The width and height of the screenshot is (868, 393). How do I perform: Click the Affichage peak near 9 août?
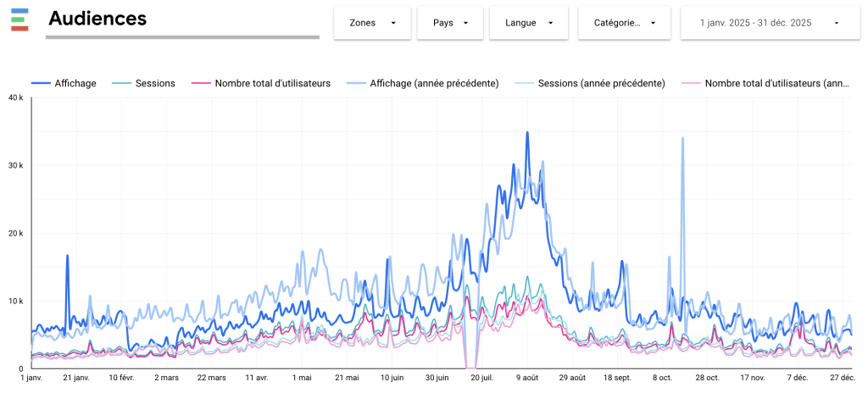(527, 133)
